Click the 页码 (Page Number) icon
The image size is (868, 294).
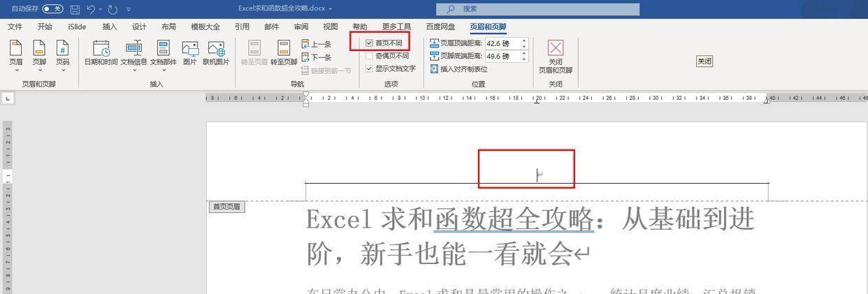click(x=62, y=53)
